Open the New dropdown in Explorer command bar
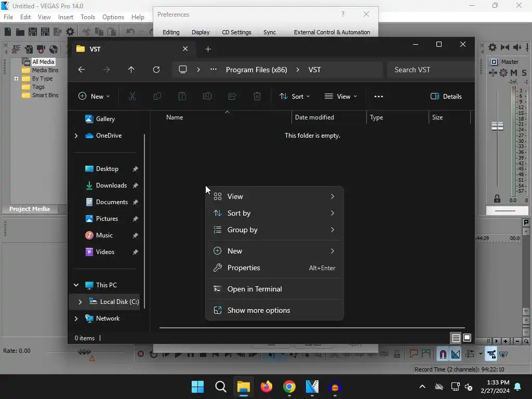The width and height of the screenshot is (532, 399). tap(95, 96)
